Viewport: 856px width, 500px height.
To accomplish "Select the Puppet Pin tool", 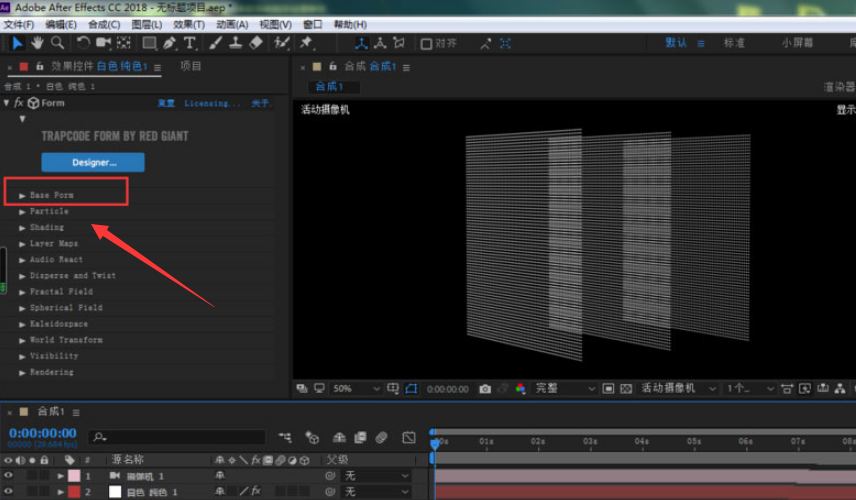I will point(306,43).
